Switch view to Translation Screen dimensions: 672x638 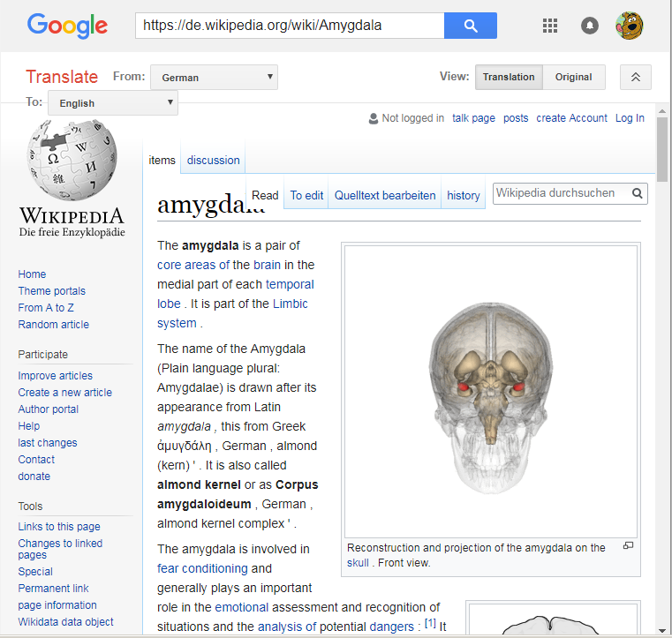coord(509,77)
